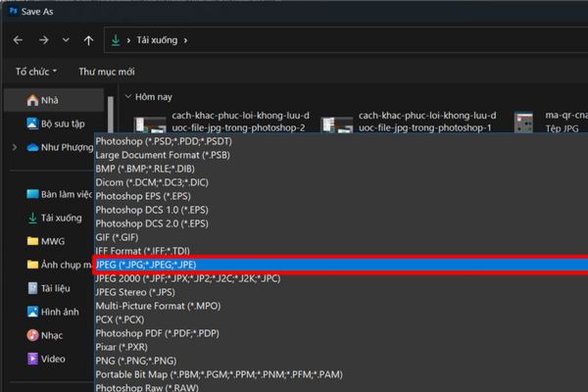Screen dimensions: 588x392
Task: Click the Như Phượng cloud icon
Action: [x=32, y=147]
